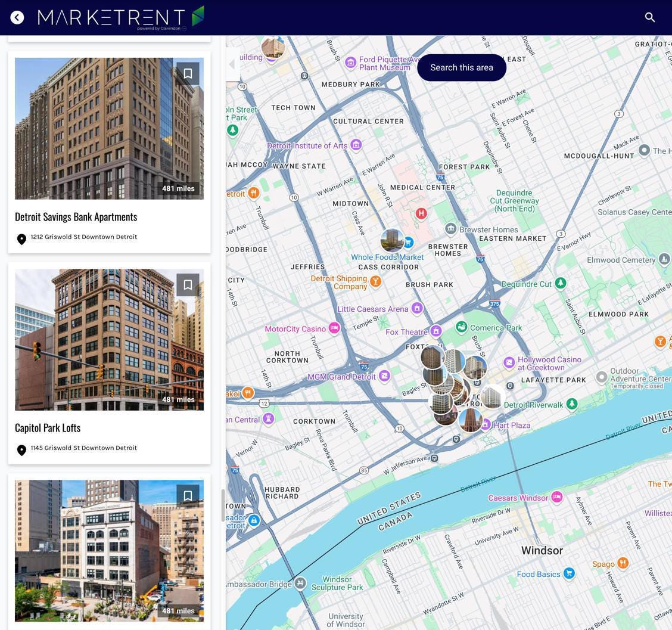Select the MGM Grand Detroit purple marker

(385, 377)
